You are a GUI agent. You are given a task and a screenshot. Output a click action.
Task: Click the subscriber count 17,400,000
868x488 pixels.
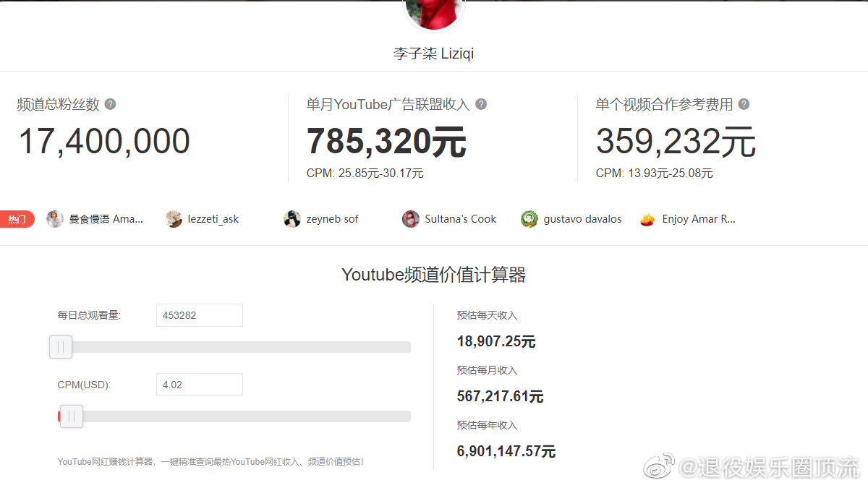pos(104,141)
